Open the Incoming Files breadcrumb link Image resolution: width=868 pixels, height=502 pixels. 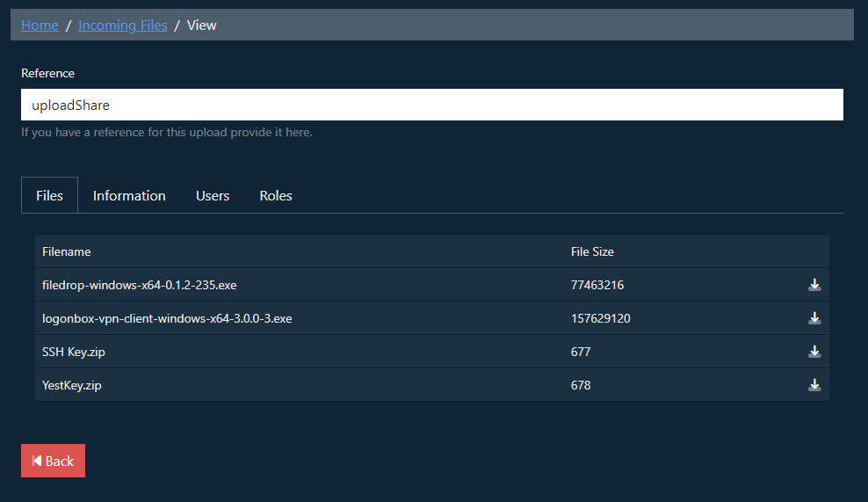[x=122, y=25]
